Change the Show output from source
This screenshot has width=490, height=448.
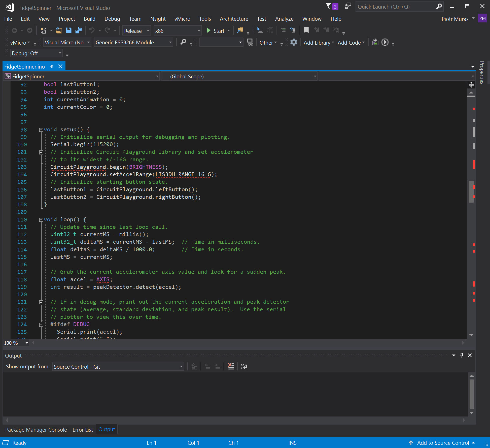(x=118, y=366)
